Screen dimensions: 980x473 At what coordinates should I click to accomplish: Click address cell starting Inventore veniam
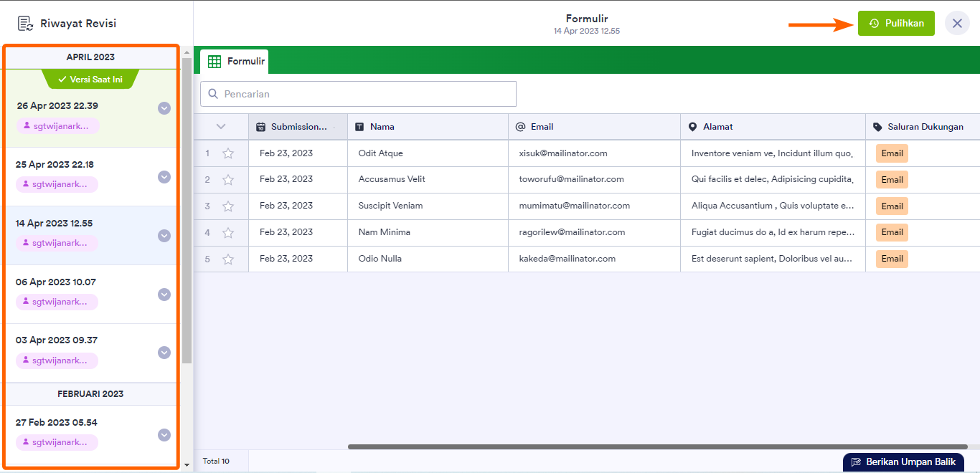773,153
